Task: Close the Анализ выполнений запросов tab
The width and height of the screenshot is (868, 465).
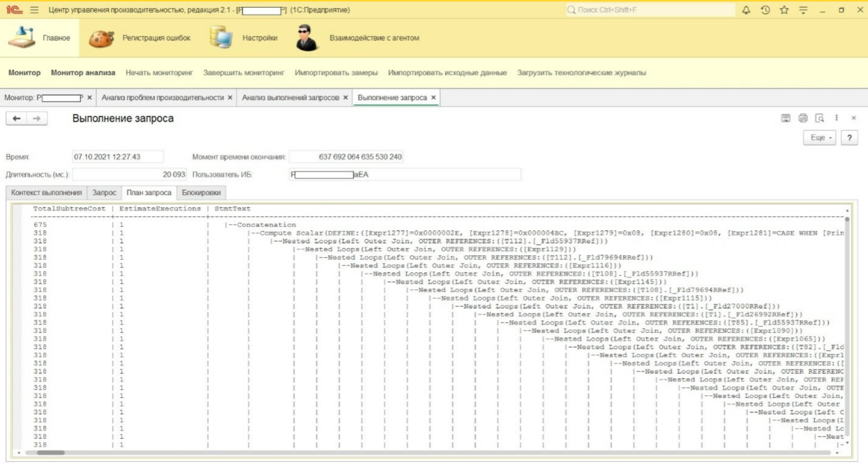Action: [x=346, y=98]
